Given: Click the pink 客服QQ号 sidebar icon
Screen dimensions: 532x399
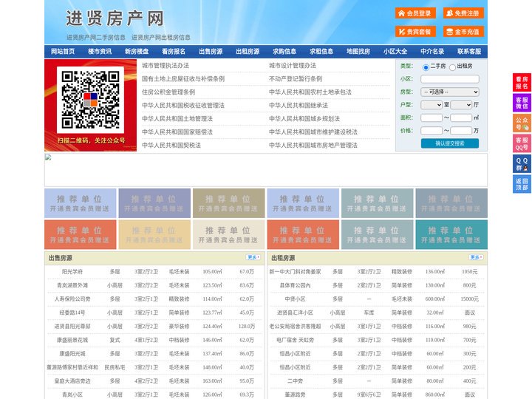Looking at the screenshot, I should [x=522, y=143].
